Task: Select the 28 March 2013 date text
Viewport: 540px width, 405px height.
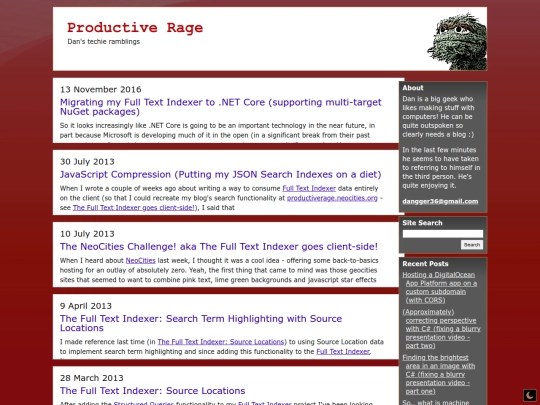Action: click(x=92, y=378)
